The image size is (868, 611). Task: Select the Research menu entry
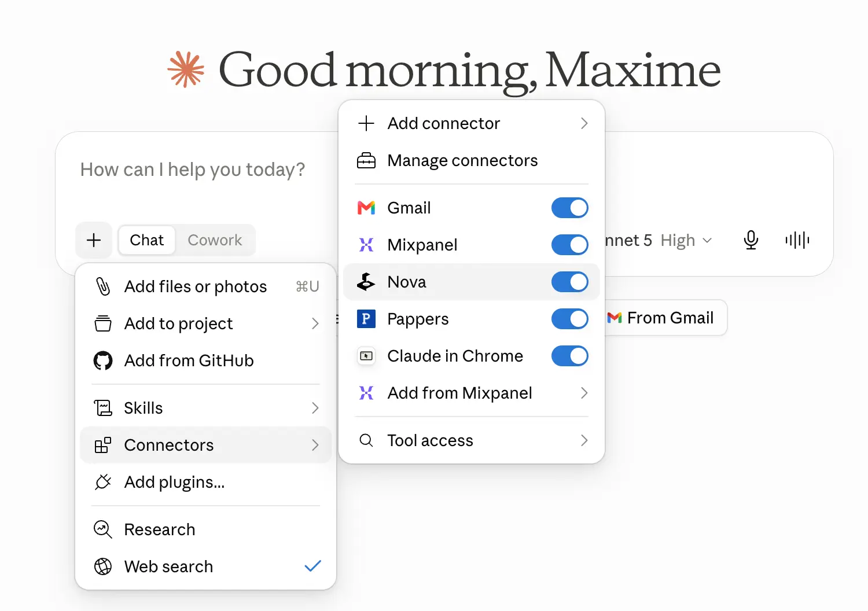205,529
